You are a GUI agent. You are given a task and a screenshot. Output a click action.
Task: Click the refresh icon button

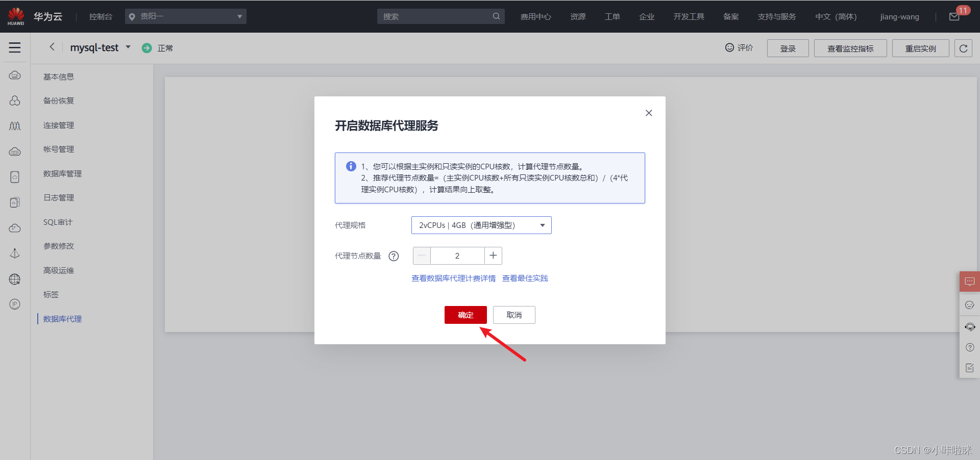pyautogui.click(x=963, y=48)
